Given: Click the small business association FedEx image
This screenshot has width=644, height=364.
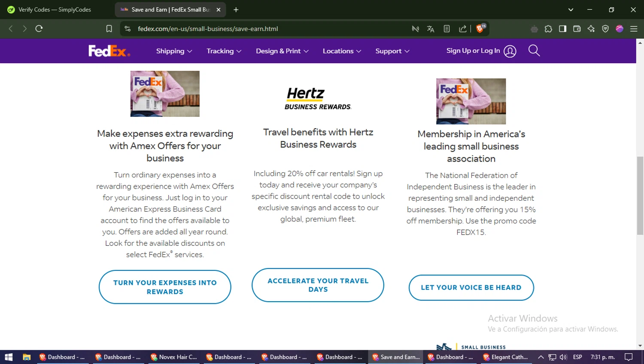Looking at the screenshot, I should (x=471, y=101).
